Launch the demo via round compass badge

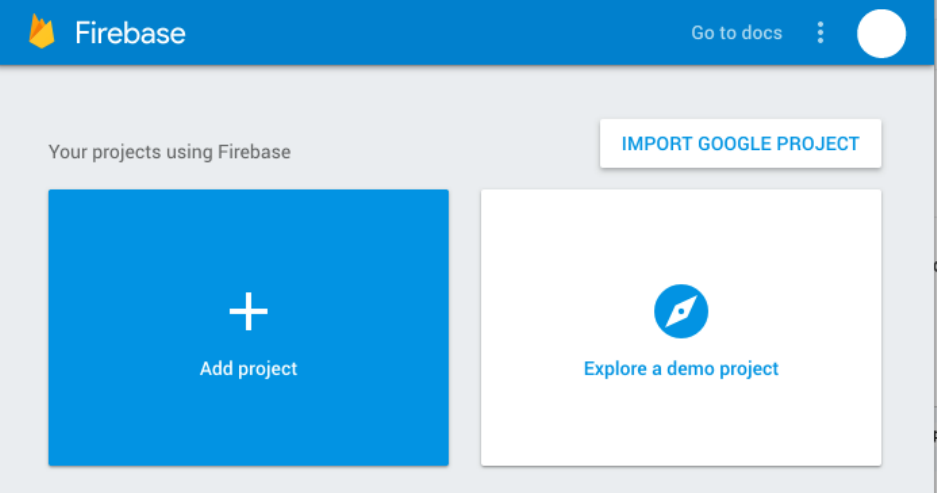(681, 311)
